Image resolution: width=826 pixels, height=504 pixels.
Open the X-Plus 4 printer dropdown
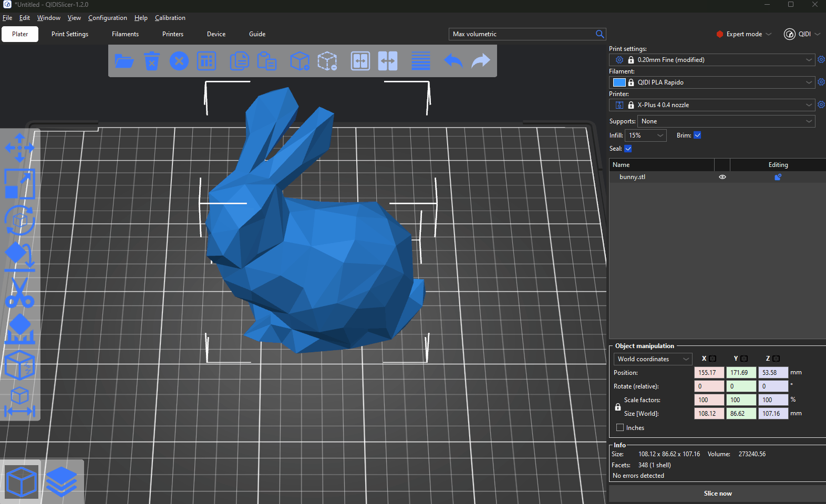click(x=712, y=105)
